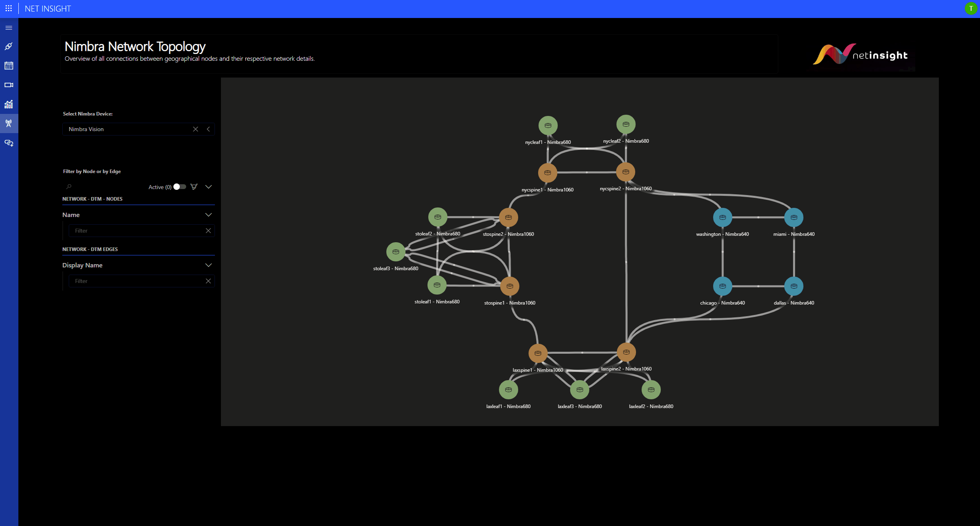
Task: Select the nycspine1 Nimbra1060 node
Action: (547, 173)
